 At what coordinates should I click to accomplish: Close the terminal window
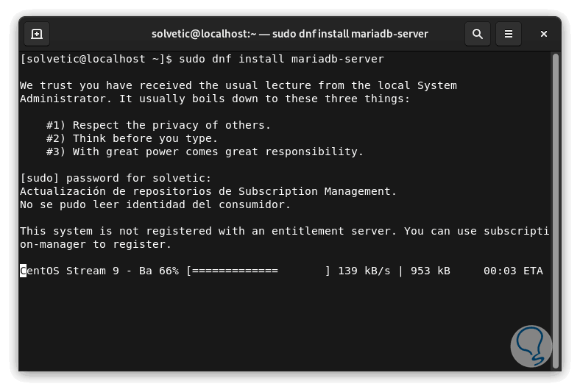pyautogui.click(x=544, y=34)
